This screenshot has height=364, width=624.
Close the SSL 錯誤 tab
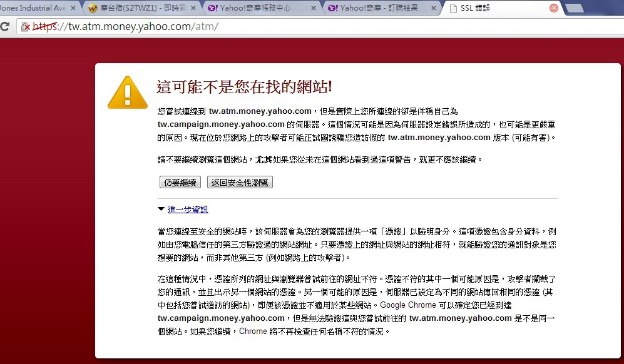tap(553, 8)
